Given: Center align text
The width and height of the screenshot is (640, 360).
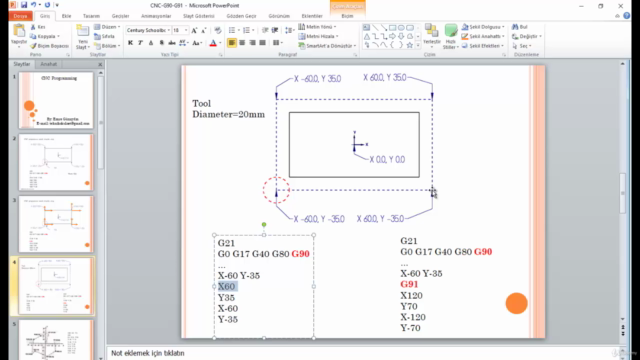Looking at the screenshot, I should pyautogui.click(x=242, y=43).
